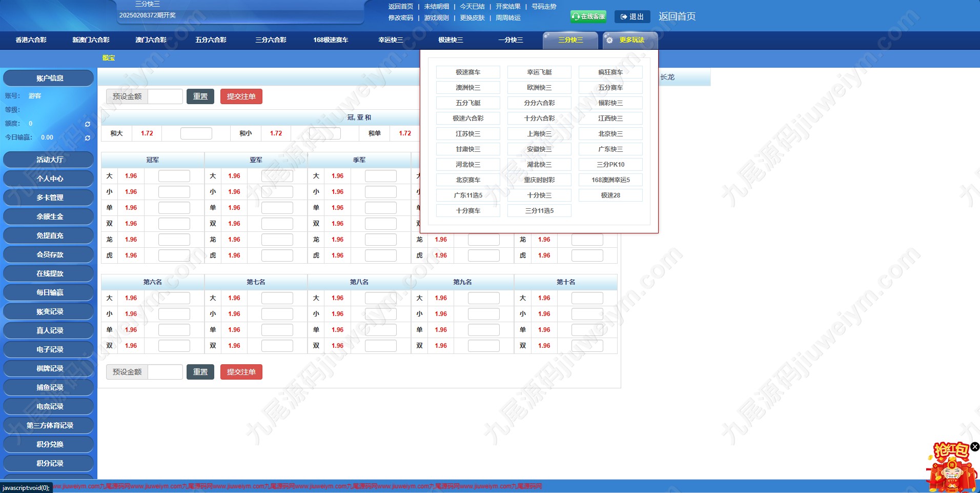Open 积分兑换 in the sidebar
The height and width of the screenshot is (493, 980).
(x=49, y=445)
